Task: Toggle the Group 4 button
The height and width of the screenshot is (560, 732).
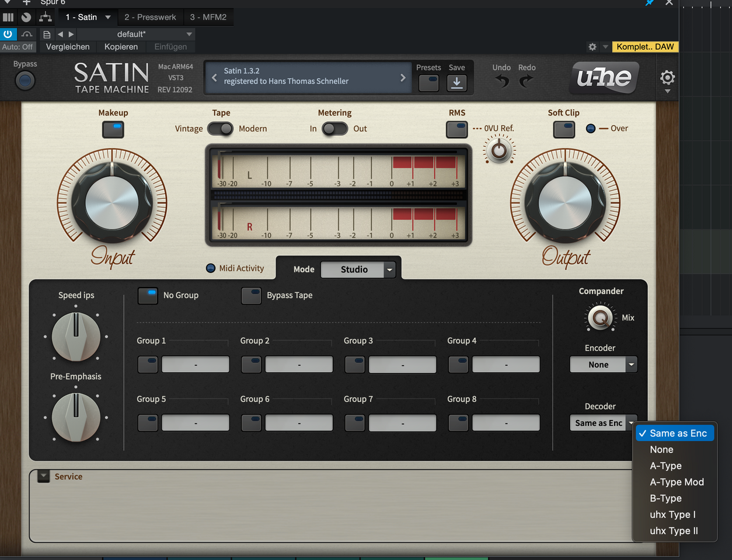Action: 458,365
